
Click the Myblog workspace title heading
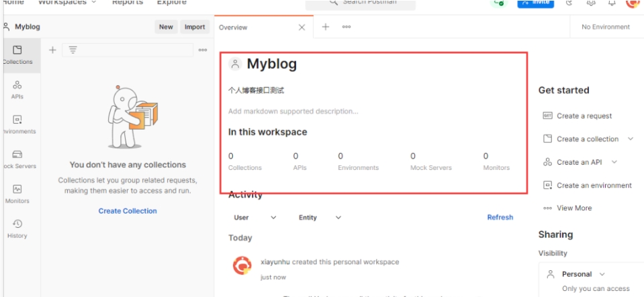coord(271,64)
